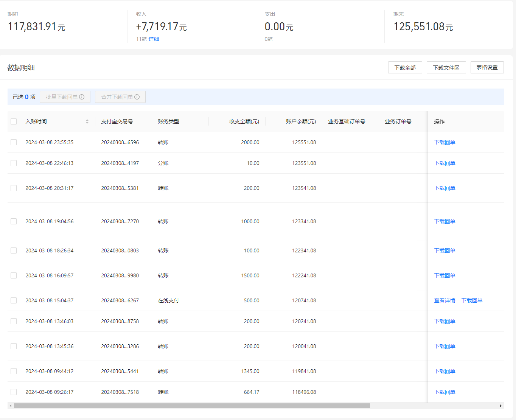The height and width of the screenshot is (420, 516).
Task: Click the 收支金额(元) column header
Action: [x=244, y=121]
